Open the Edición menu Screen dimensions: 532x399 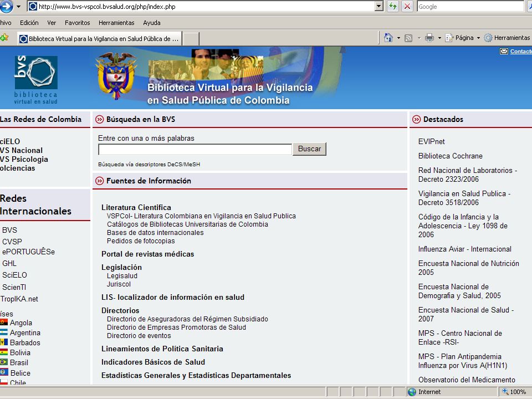point(29,23)
